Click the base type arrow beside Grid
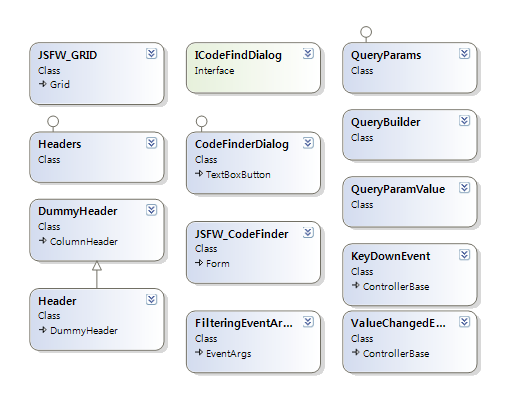 pos(43,84)
